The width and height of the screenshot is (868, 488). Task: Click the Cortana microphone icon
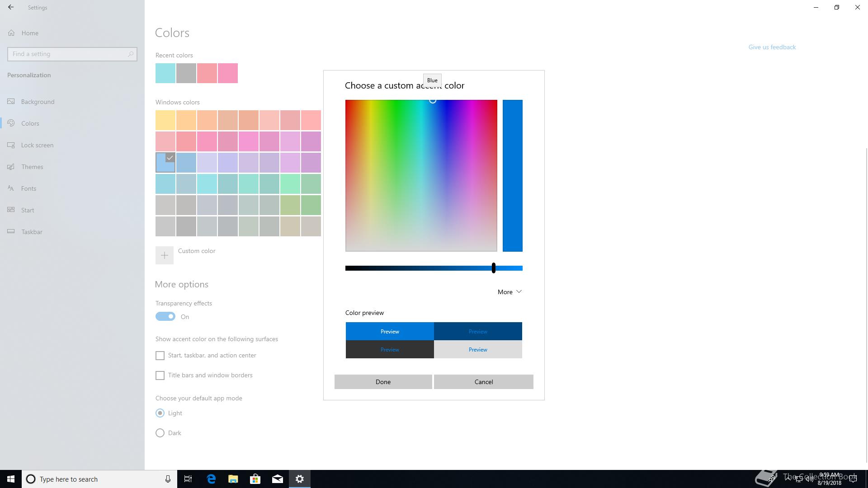coord(168,479)
